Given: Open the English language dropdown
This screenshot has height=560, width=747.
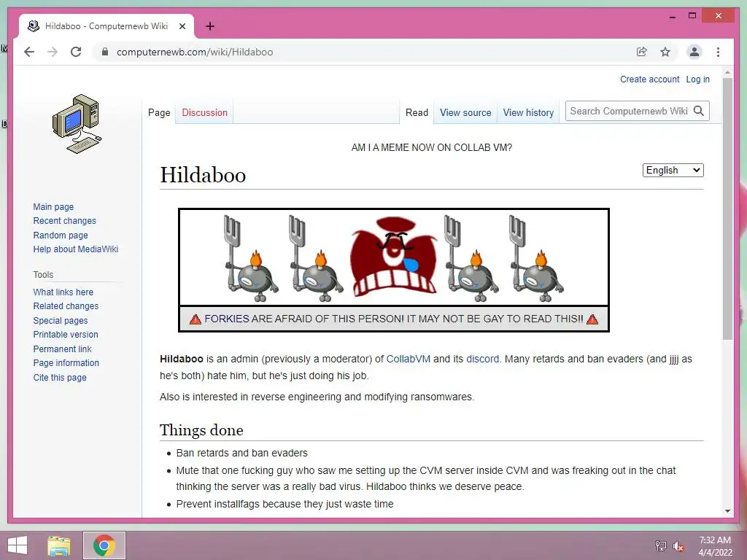Looking at the screenshot, I should point(673,171).
